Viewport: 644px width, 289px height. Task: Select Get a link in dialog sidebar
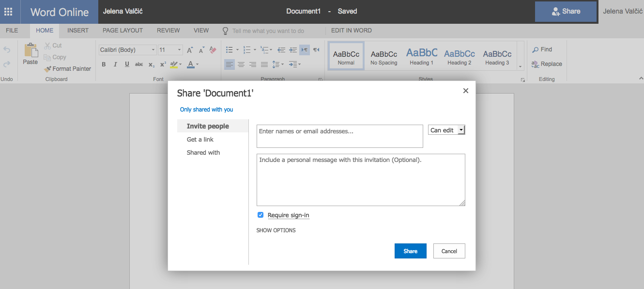pyautogui.click(x=200, y=140)
